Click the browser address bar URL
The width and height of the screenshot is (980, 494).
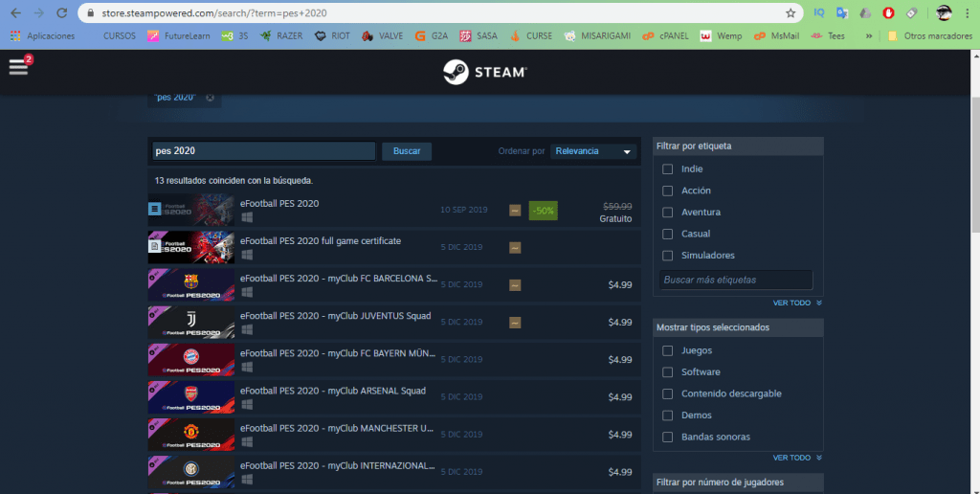tap(213, 12)
